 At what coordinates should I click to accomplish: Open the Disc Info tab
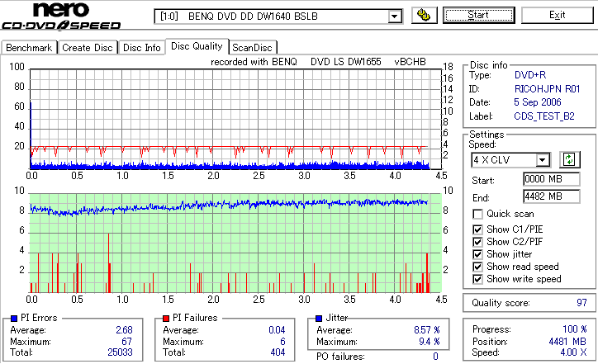click(x=141, y=48)
